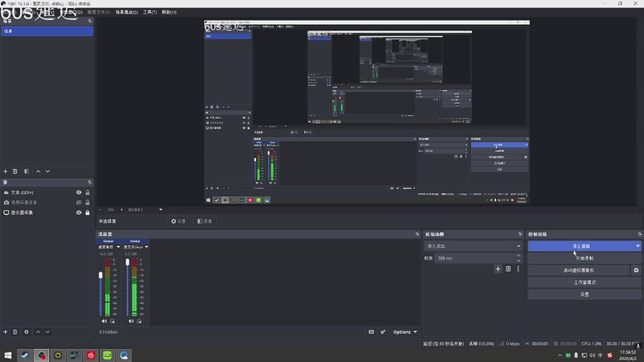Image resolution: width=644 pixels, height=362 pixels.
Task: Start the virtual camera
Action: (x=579, y=270)
